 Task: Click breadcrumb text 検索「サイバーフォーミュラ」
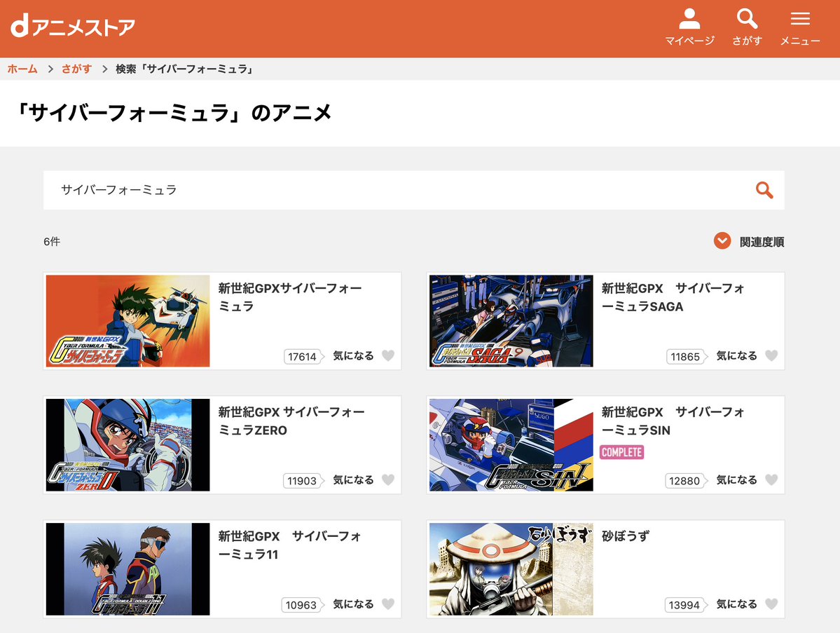click(x=186, y=69)
